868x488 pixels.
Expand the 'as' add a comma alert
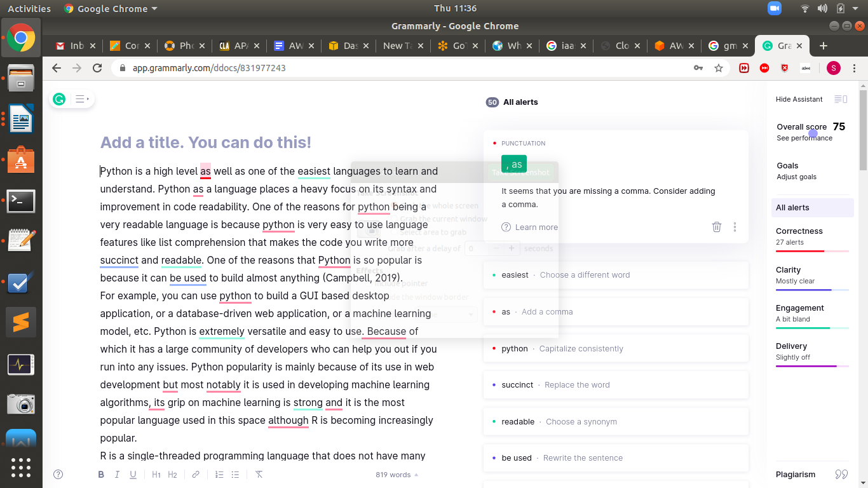[x=616, y=312]
